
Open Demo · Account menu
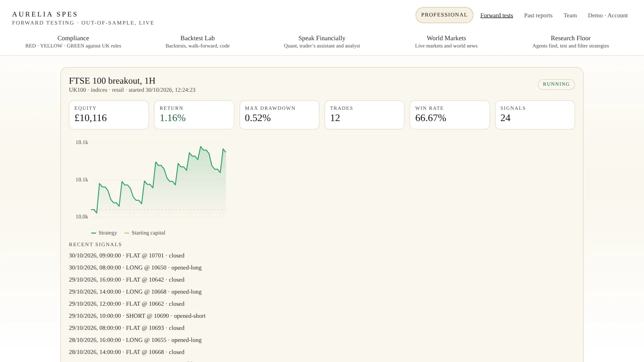pos(608,15)
